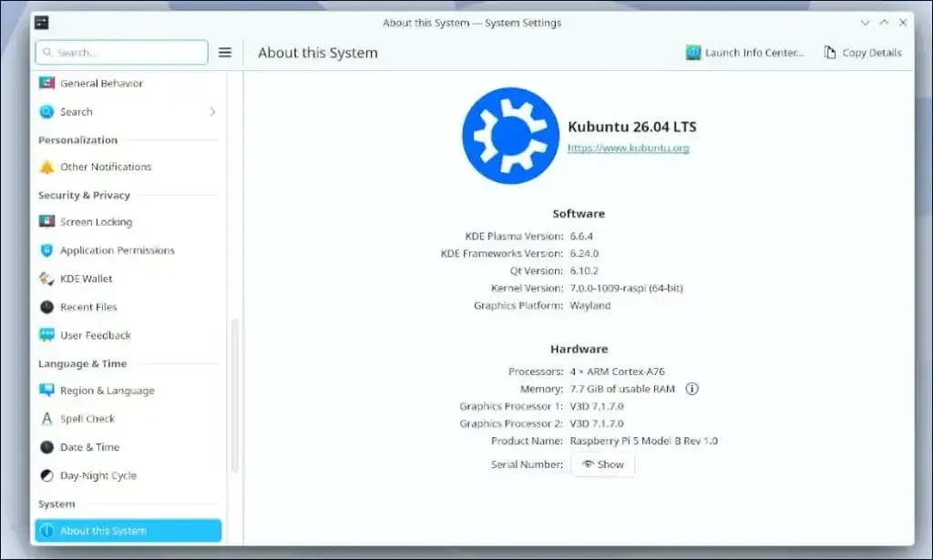Click the sidebar vertical scrollbar
Screen dimensions: 933x560
(x=234, y=395)
